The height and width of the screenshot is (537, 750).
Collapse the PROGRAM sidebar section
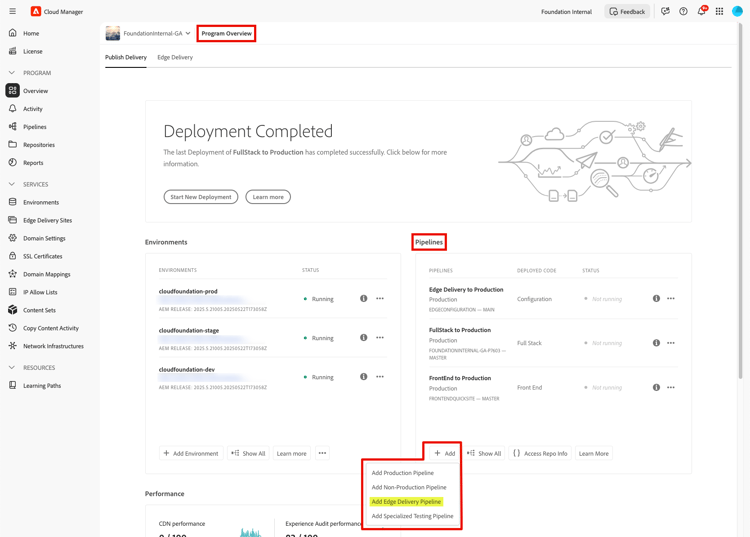click(x=12, y=73)
